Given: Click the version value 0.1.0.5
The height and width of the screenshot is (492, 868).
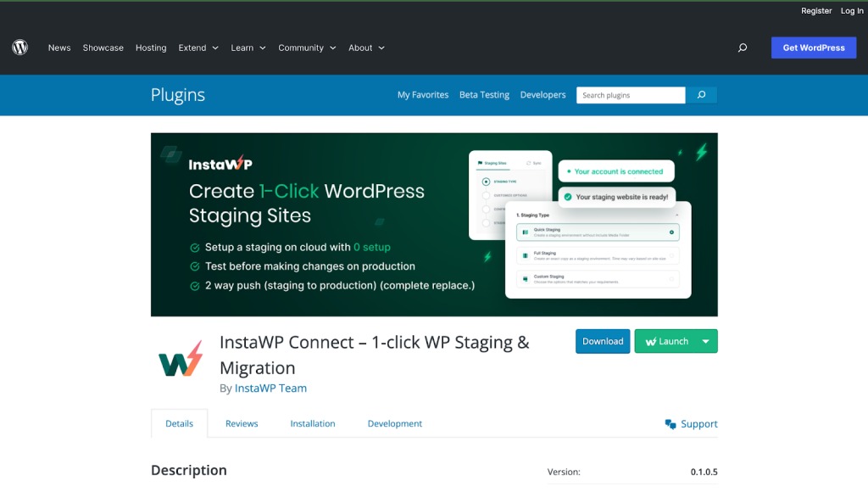Looking at the screenshot, I should (704, 472).
